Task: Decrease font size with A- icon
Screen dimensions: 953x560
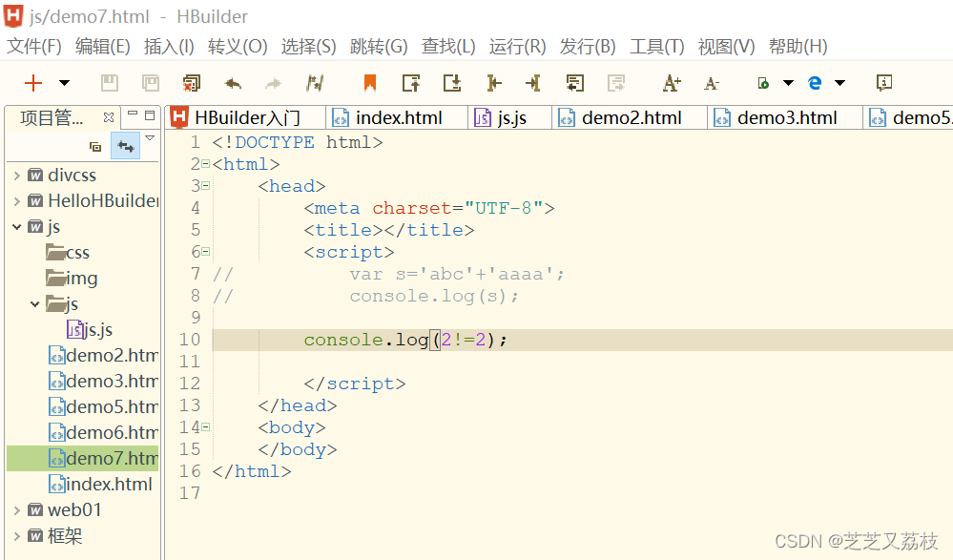Action: [712, 83]
